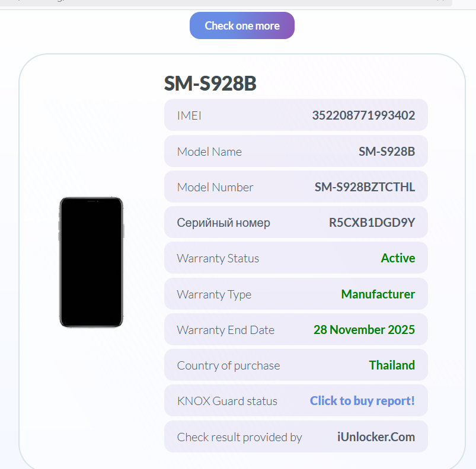Click the Manufacturer warranty type value
This screenshot has height=469, width=476.
point(378,294)
